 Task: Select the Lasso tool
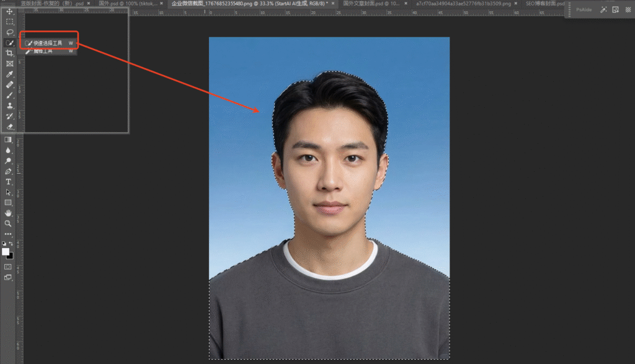pyautogui.click(x=9, y=32)
